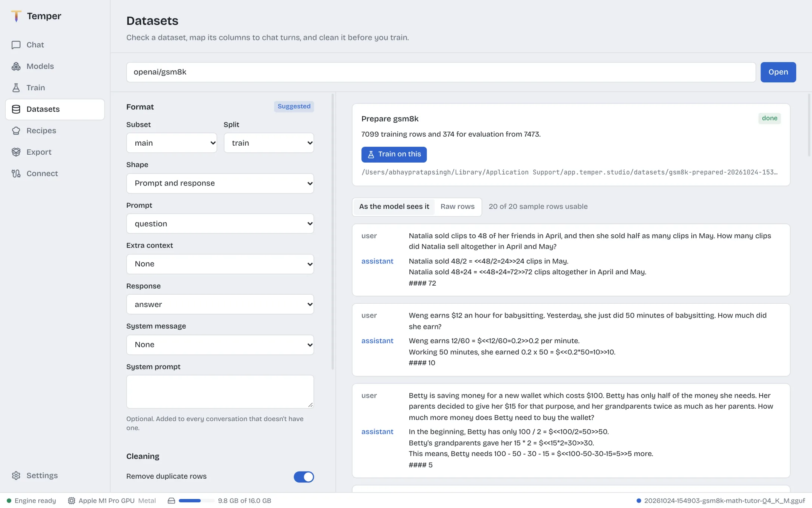The width and height of the screenshot is (812, 508).
Task: Open the Extra context dropdown
Action: coord(220,264)
